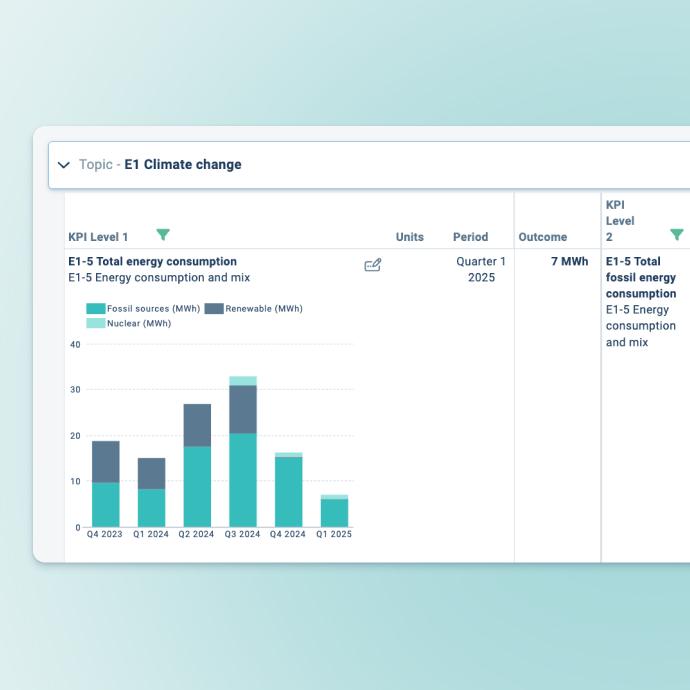Select the Outcome column header

542,237
